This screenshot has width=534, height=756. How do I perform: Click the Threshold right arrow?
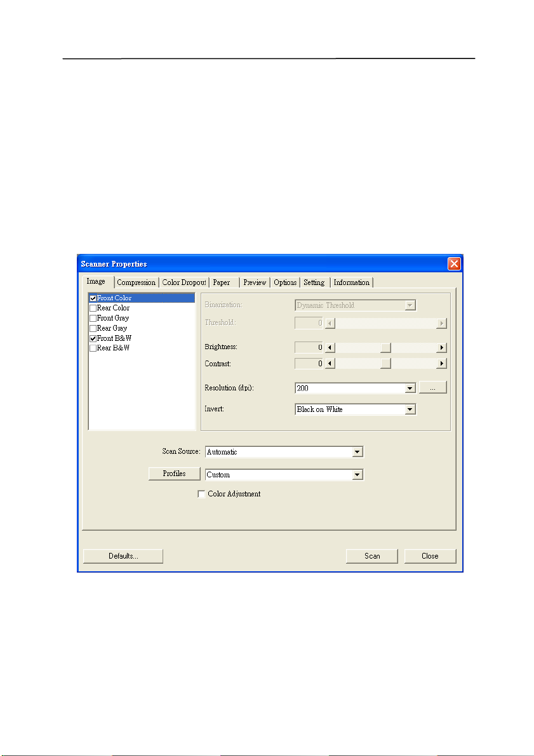pyautogui.click(x=441, y=324)
